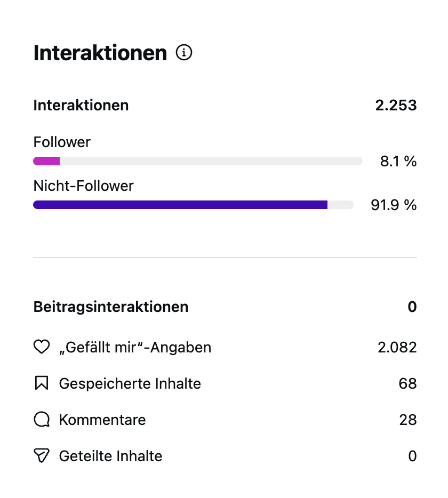Click the Beitragsinteraktionen section title
The width and height of the screenshot is (448, 498).
click(x=110, y=307)
